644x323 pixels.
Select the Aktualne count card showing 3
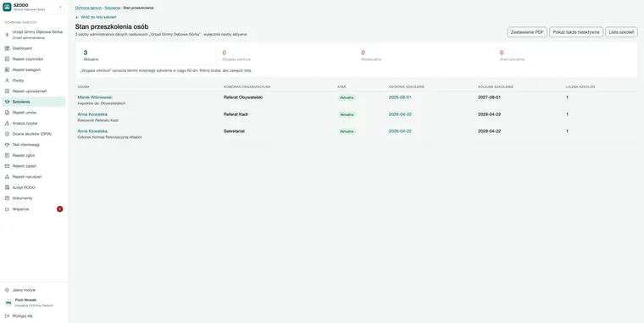coord(147,55)
